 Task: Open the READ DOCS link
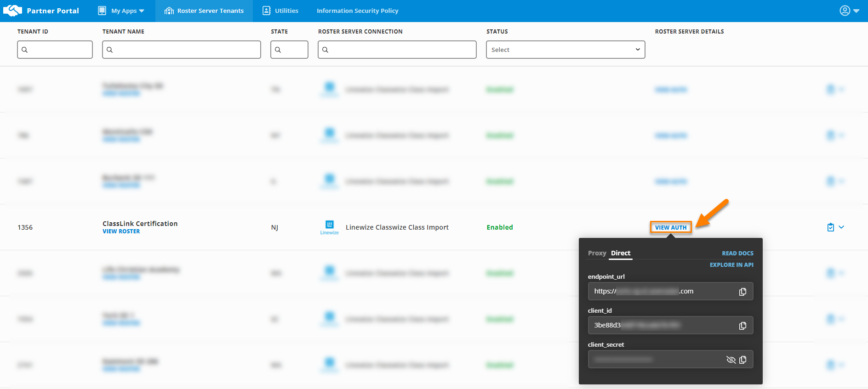tap(737, 254)
